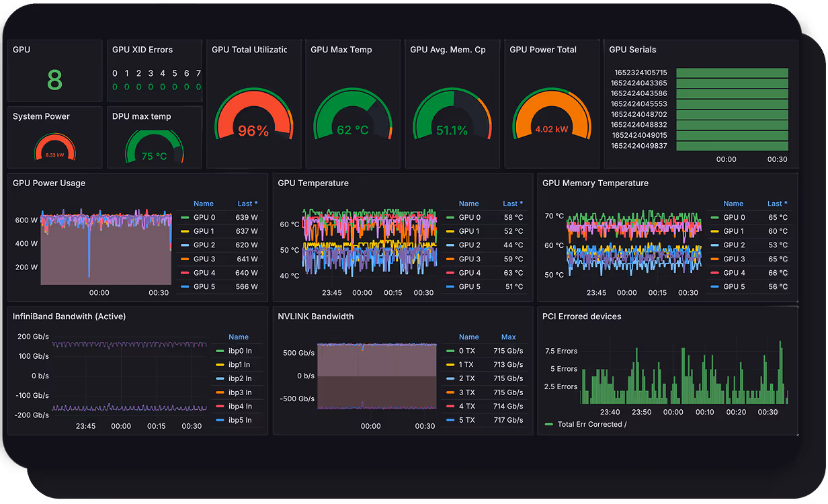This screenshot has height=504, width=828.
Task: Toggle GPU 4 series in GPU Temperature legend
Action: (x=470, y=273)
